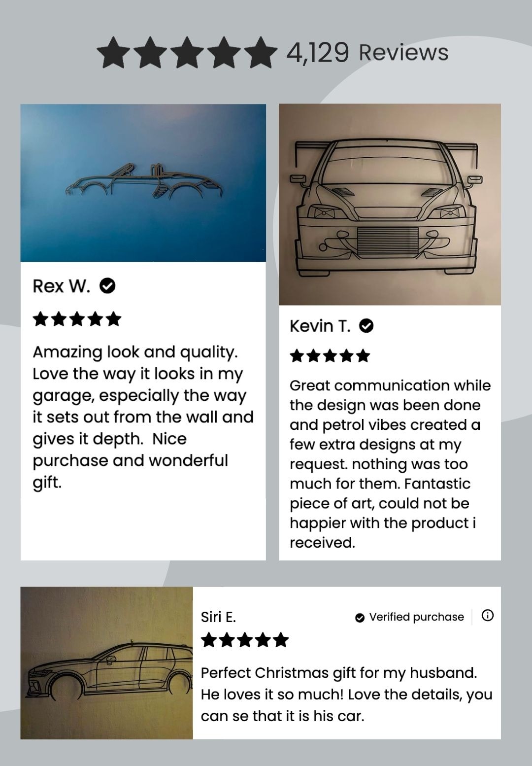The image size is (532, 766).
Task: Click the reviewer name Kevin T.
Action: pos(320,326)
